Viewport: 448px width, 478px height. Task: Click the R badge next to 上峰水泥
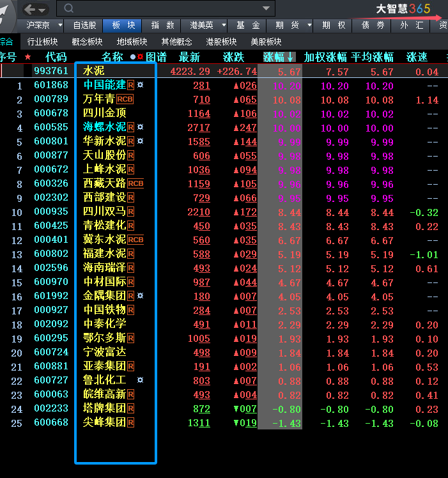pos(130,169)
